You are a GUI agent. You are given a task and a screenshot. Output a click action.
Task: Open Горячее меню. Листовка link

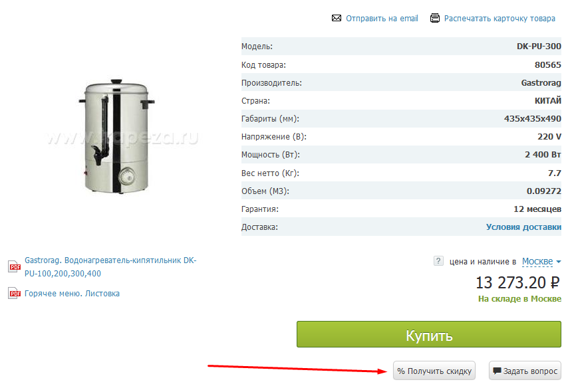[x=72, y=293]
